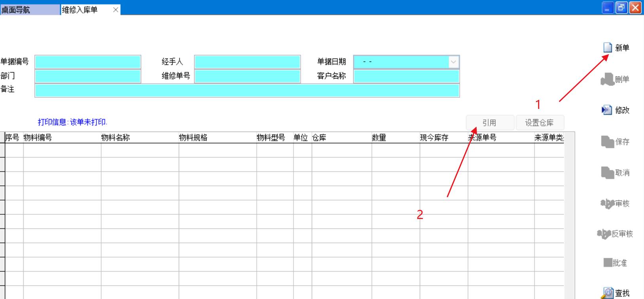Click the 批准 (approve) icon
644x299 pixels.
point(608,263)
